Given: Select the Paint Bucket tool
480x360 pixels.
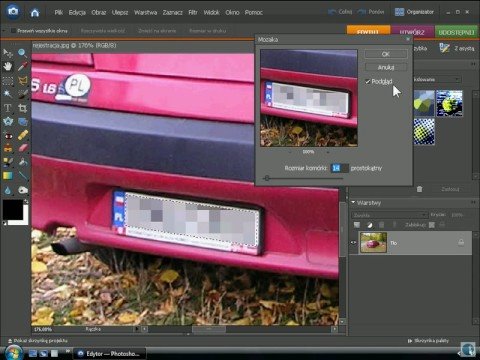Looking at the screenshot, I should point(22,162).
